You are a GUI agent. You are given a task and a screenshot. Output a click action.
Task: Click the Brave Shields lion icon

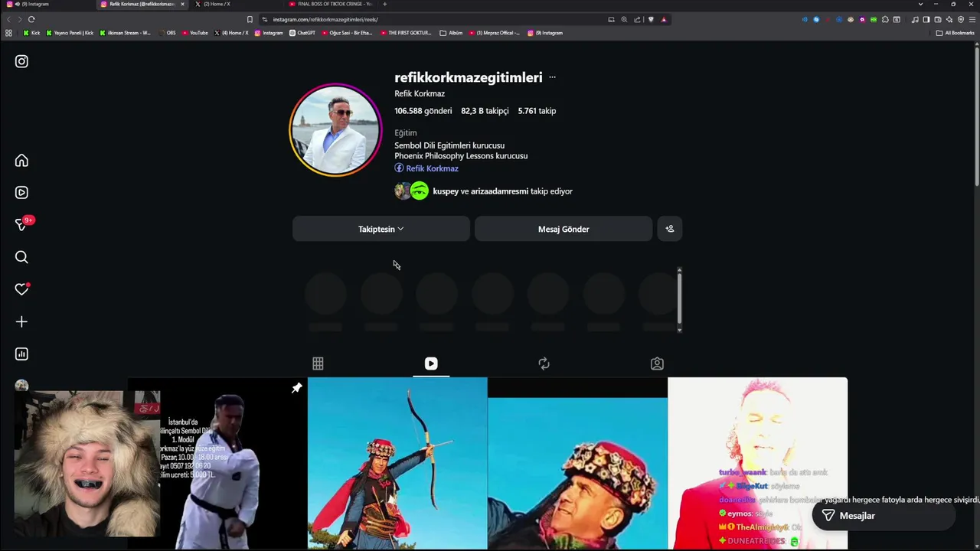(651, 19)
